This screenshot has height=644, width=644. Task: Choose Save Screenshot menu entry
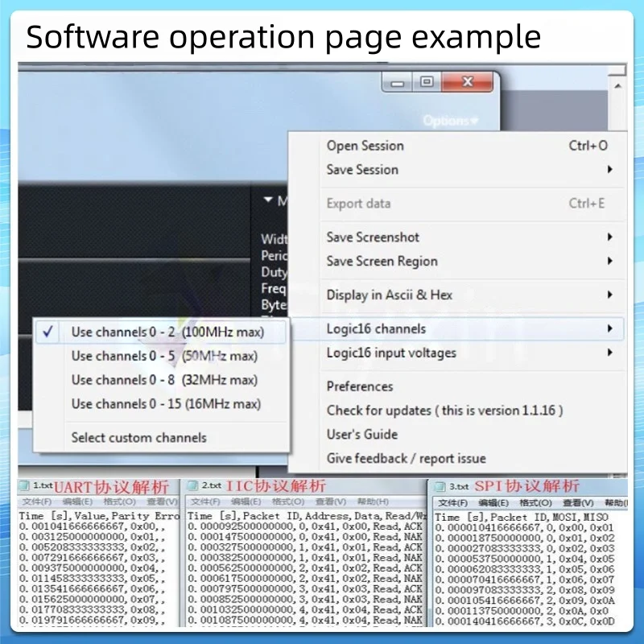coord(467,237)
